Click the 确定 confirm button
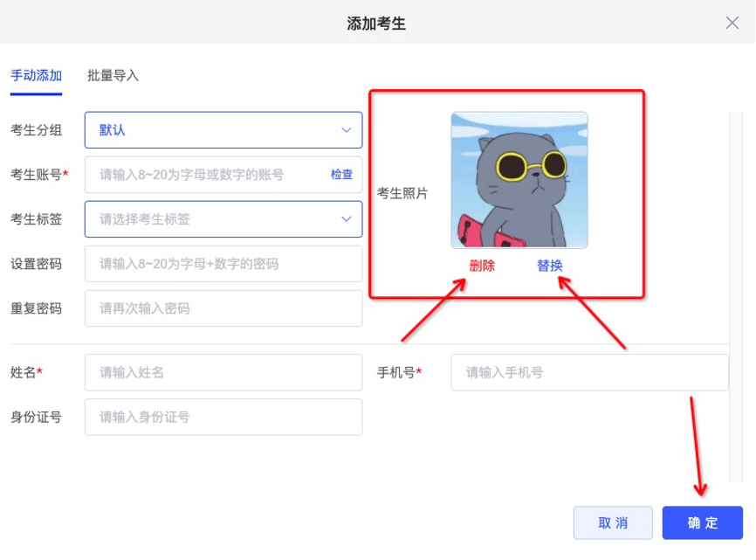The image size is (756, 560). (702, 522)
